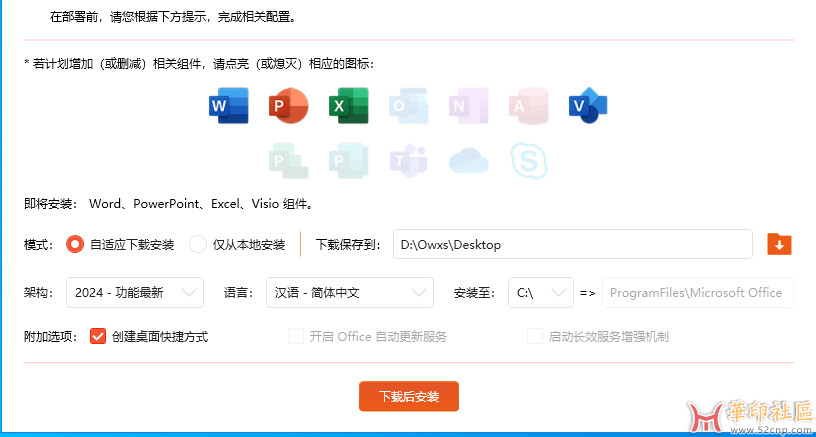Click the 即将安装 component summary text
816x437 pixels.
coord(169,203)
